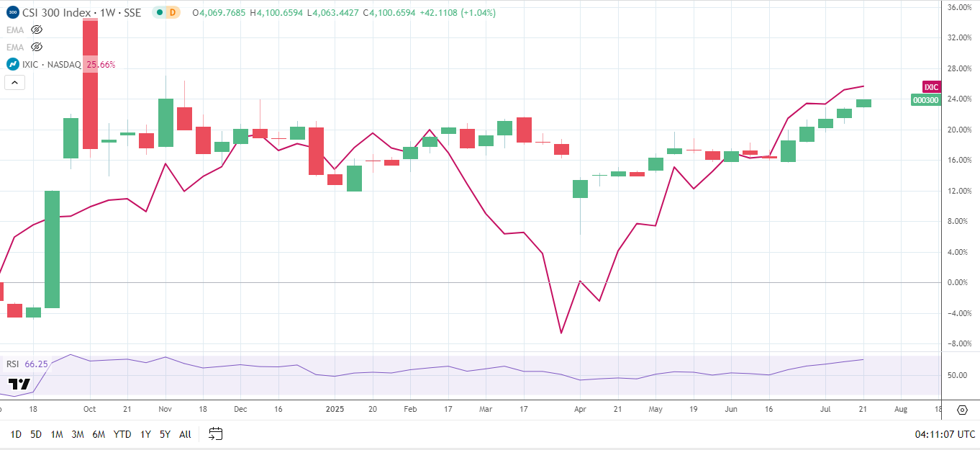
Task: Select the 3M time range
Action: point(78,434)
